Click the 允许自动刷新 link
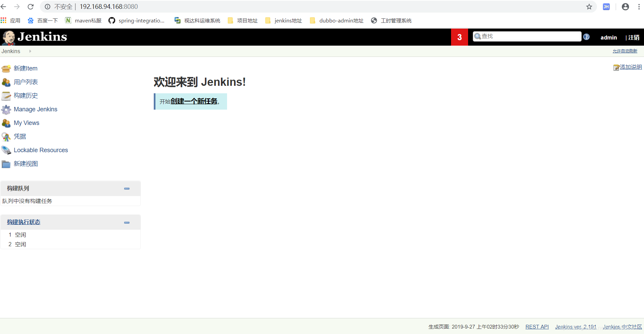 [625, 51]
